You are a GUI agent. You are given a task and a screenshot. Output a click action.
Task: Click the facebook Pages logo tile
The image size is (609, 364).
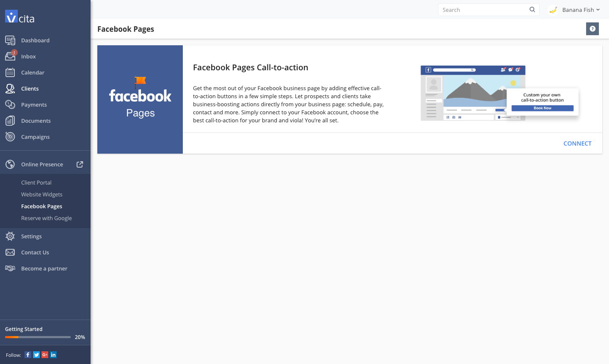(140, 99)
